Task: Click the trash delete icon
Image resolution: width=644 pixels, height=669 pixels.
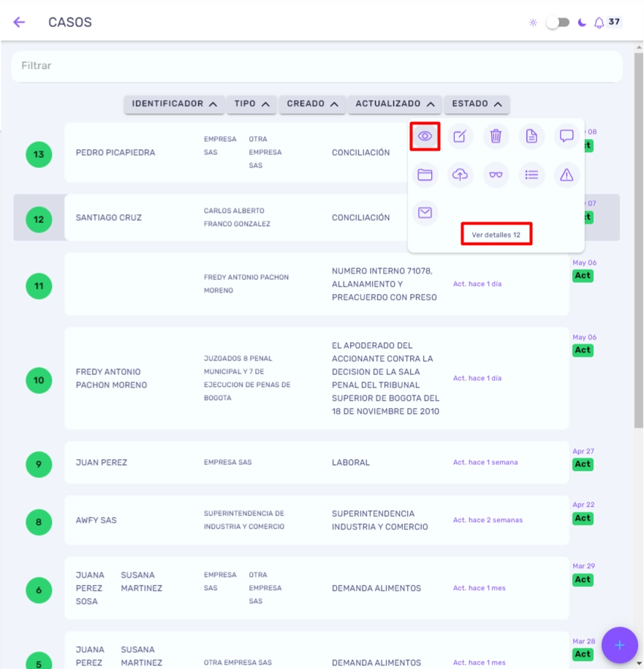Action: [496, 137]
